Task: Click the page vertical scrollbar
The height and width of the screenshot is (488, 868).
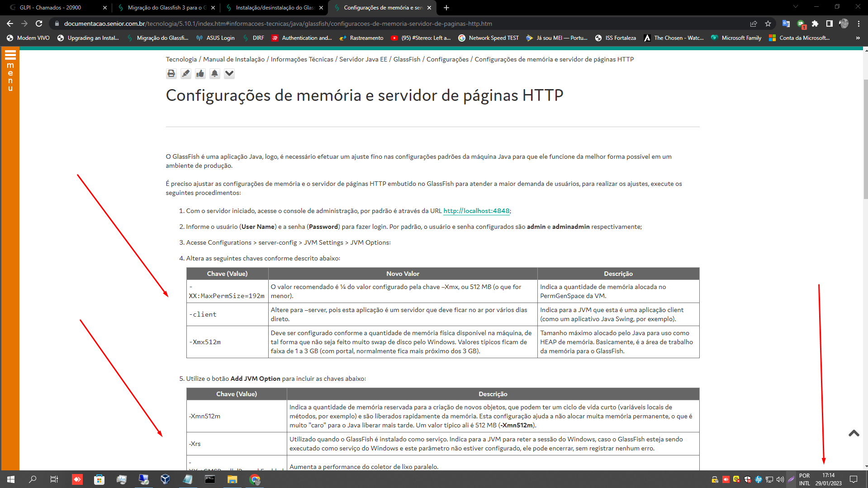Action: [x=865, y=139]
